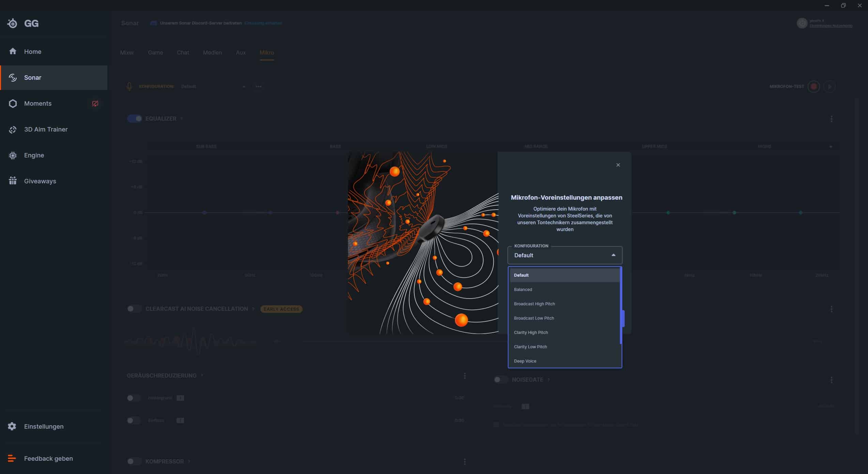Close the Mikrofon-Voreinstellungen dialog
Image resolution: width=868 pixels, height=474 pixels.
tap(618, 165)
